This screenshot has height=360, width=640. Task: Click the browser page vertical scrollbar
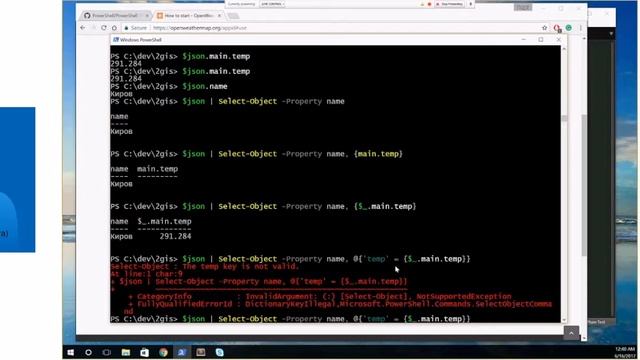pyautogui.click(x=584, y=186)
